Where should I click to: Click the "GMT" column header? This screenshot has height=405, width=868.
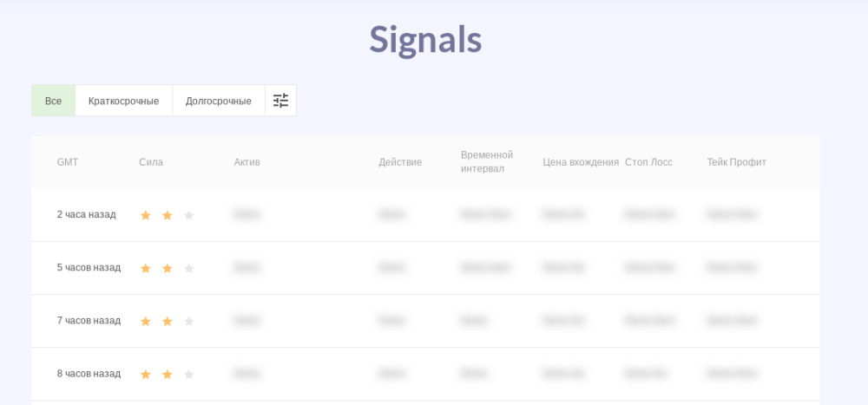[x=68, y=162]
